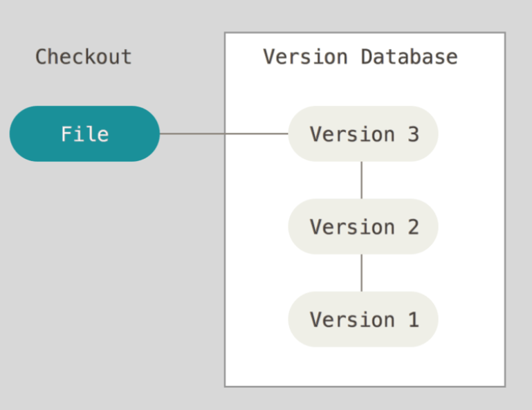Click the word Database in the heading

(409, 56)
